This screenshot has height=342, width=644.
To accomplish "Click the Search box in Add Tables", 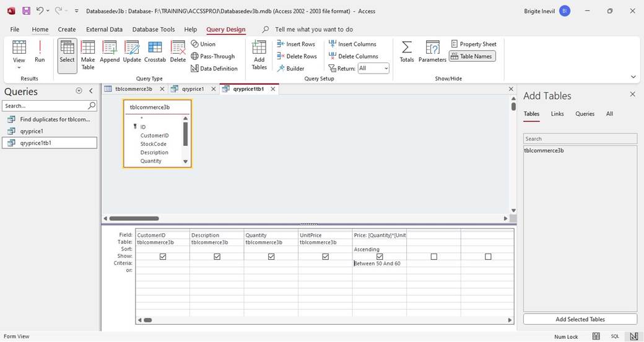I will 580,139.
